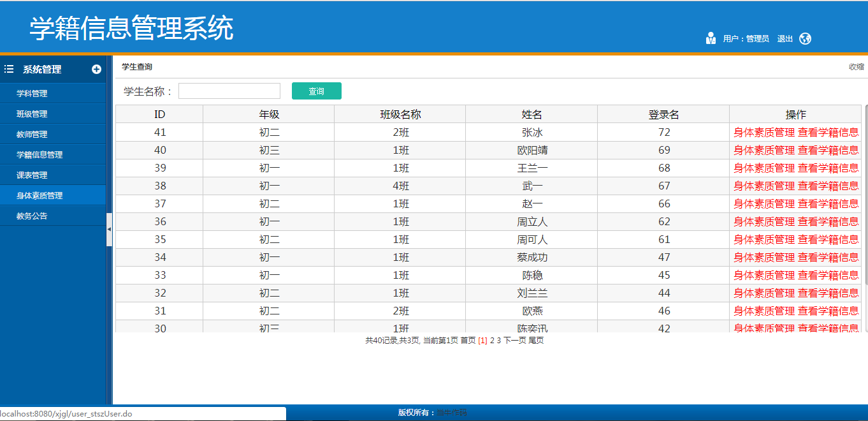
Task: Open 查看学籍信息 for 欧阳靖
Action: [x=828, y=151]
